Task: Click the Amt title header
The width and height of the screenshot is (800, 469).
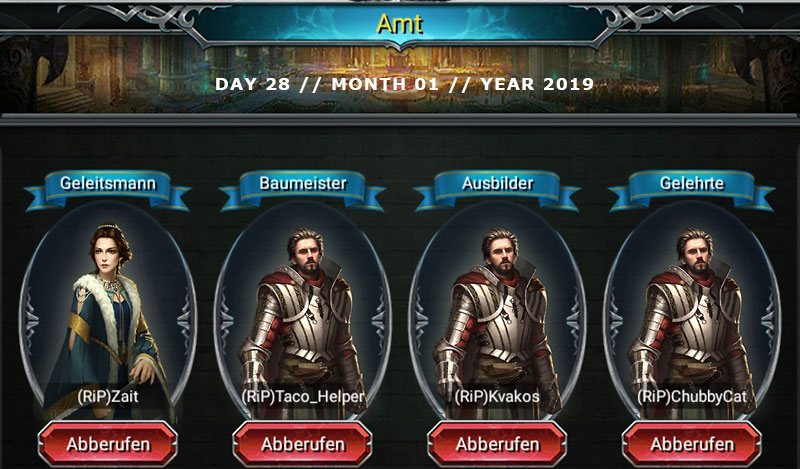Action: tap(400, 24)
